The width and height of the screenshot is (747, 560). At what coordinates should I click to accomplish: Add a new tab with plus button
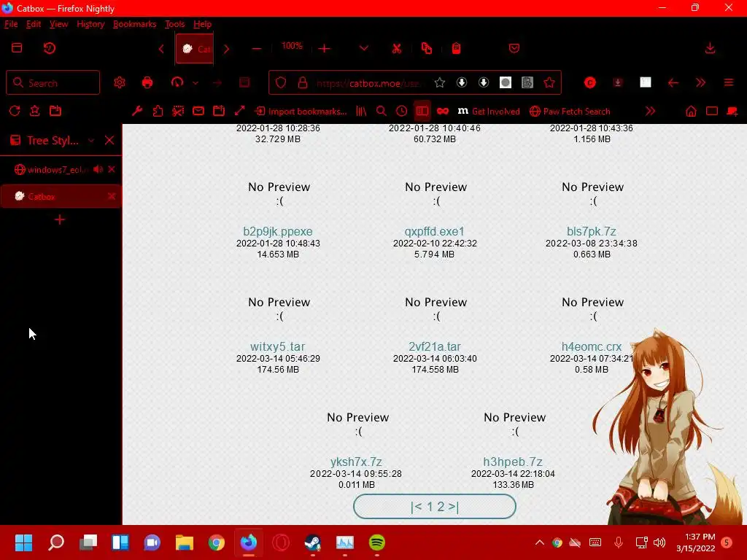pyautogui.click(x=60, y=219)
